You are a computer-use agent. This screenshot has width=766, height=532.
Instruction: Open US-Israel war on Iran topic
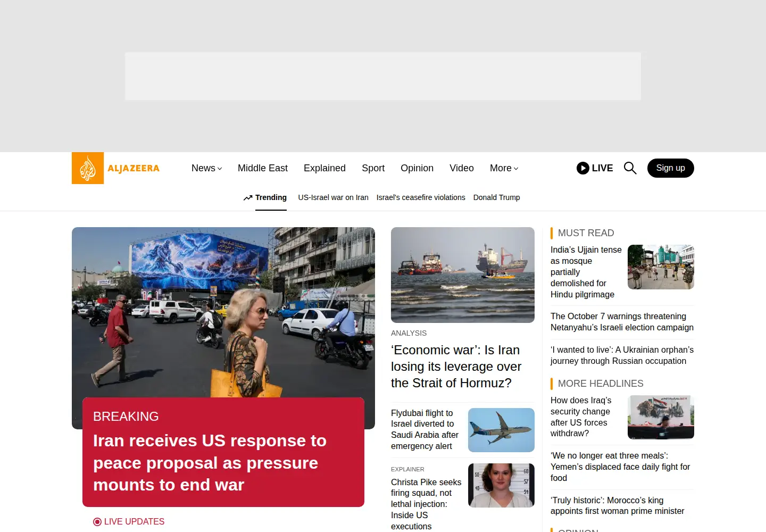tap(333, 197)
